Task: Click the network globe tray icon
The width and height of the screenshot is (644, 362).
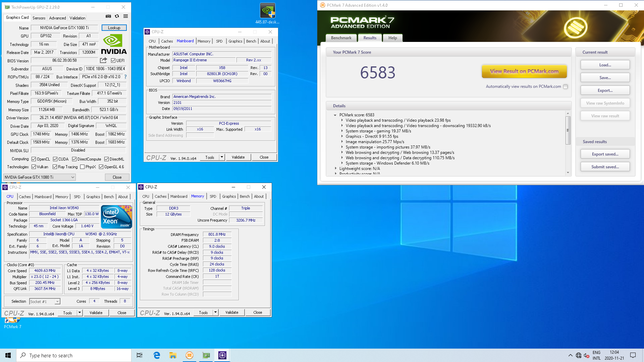Action: [579, 355]
